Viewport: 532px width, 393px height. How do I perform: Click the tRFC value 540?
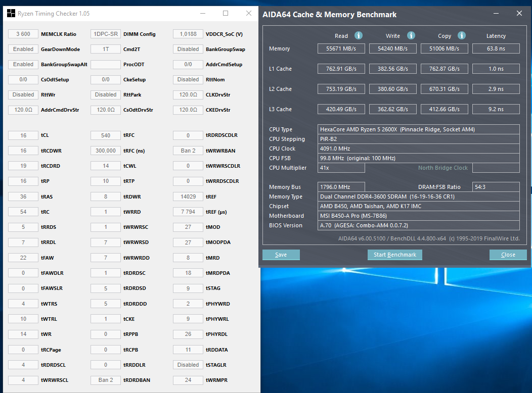[x=106, y=135]
